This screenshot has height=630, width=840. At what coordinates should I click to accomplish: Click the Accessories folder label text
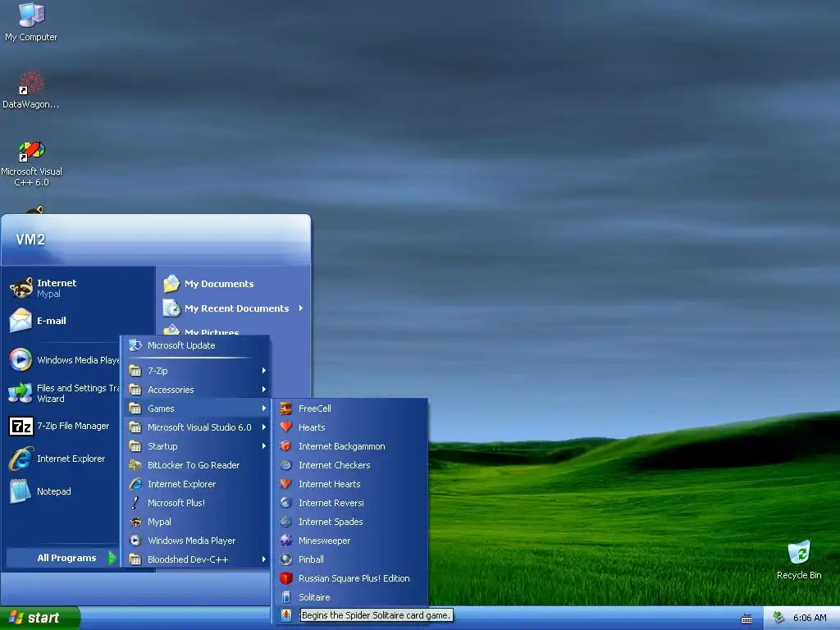point(171,390)
